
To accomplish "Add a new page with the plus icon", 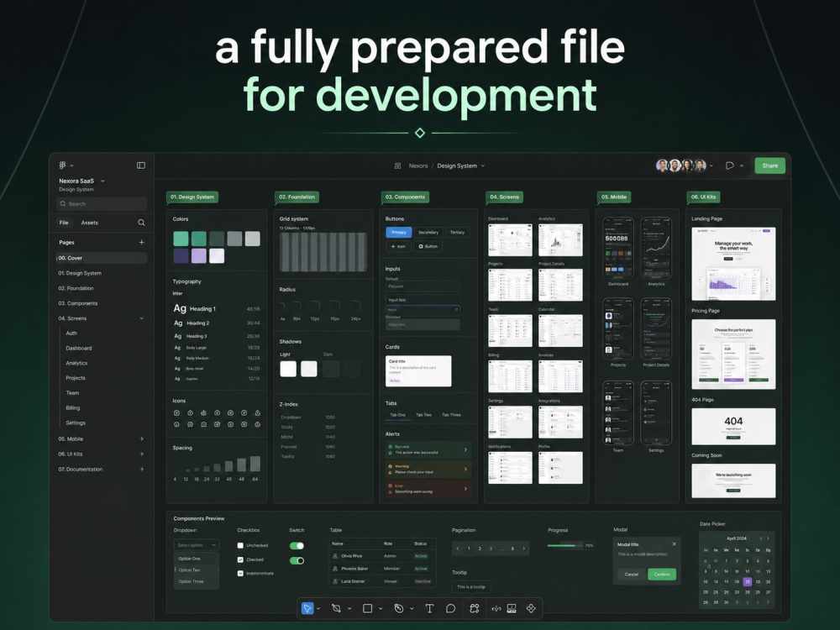I will [x=141, y=242].
